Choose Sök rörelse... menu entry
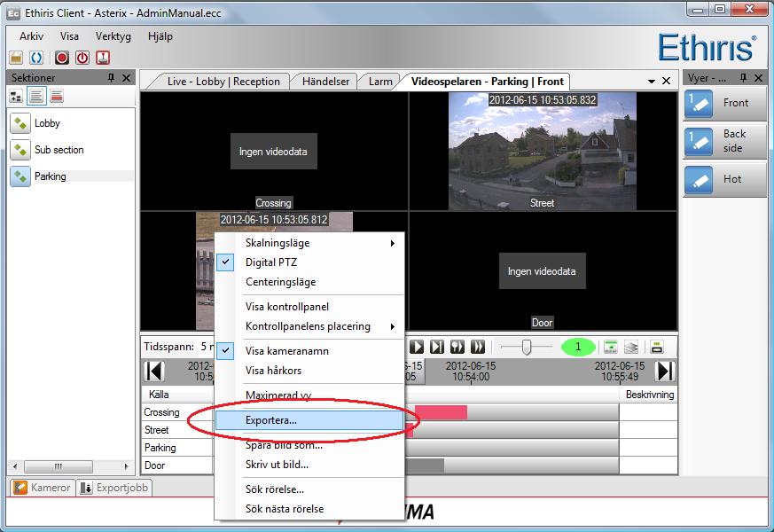The height and width of the screenshot is (532, 774). click(x=309, y=489)
